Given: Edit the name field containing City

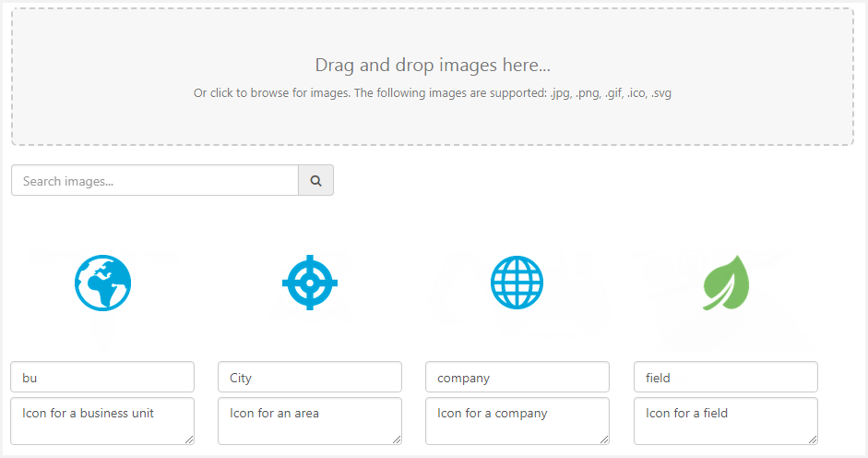Looking at the screenshot, I should click(x=310, y=377).
